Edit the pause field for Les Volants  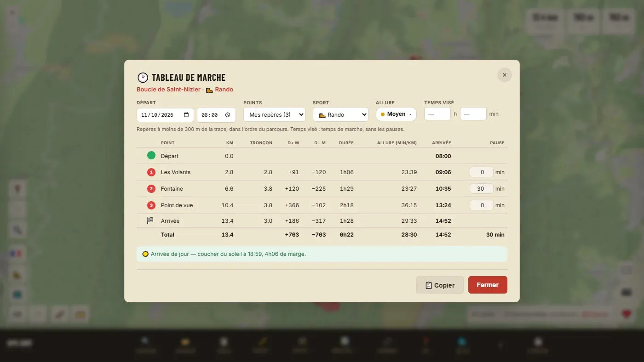pos(482,172)
